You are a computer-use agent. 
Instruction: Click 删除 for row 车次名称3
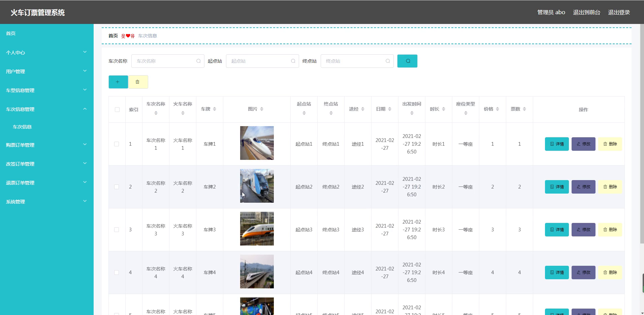610,230
